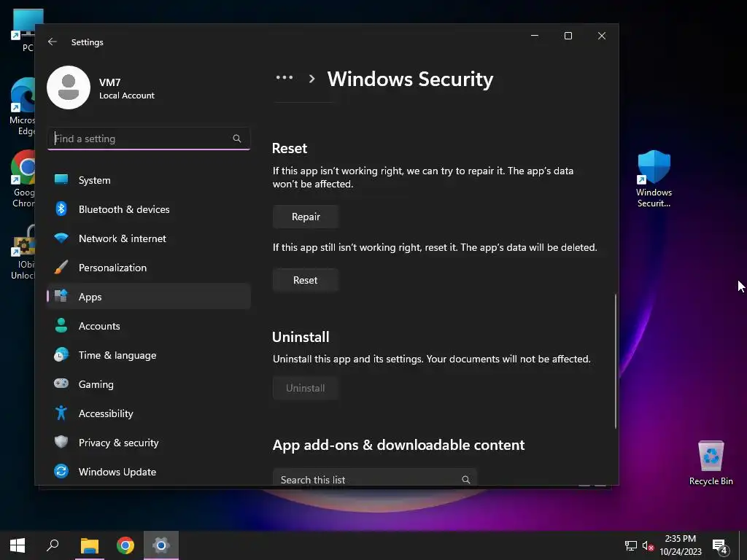
Task: Open Windows Update settings
Action: coord(149,472)
